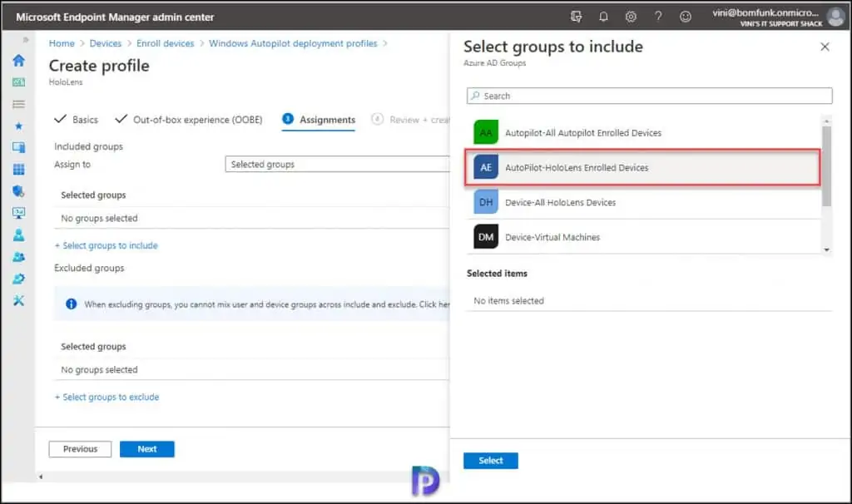852x504 pixels.
Task: Focus the Azure AD groups Search field
Action: point(649,96)
